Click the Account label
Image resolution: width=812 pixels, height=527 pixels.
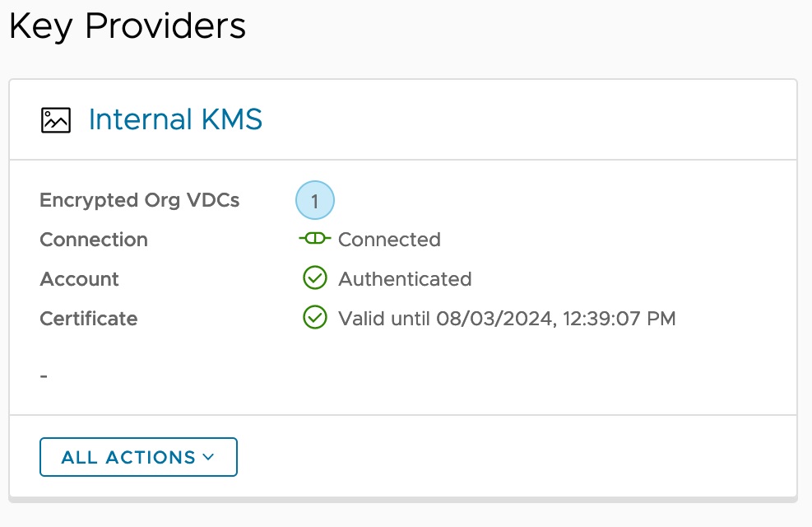(79, 279)
